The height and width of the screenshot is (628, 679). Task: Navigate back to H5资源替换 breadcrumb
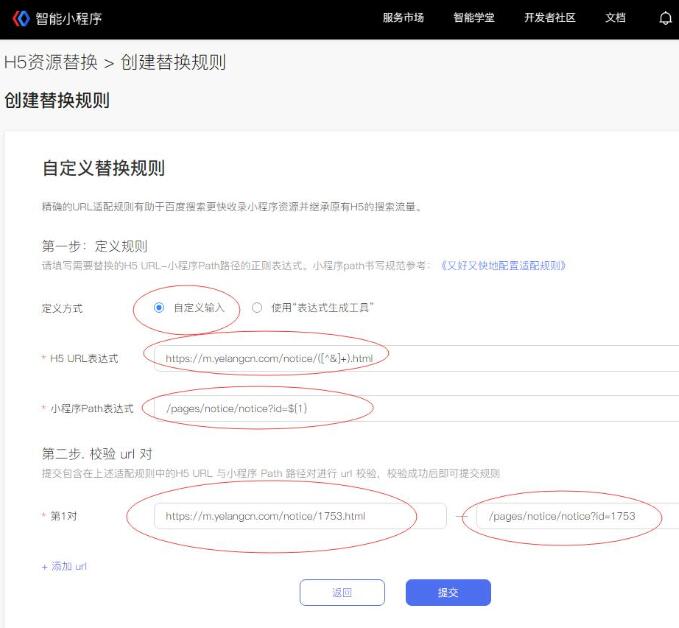[51, 62]
